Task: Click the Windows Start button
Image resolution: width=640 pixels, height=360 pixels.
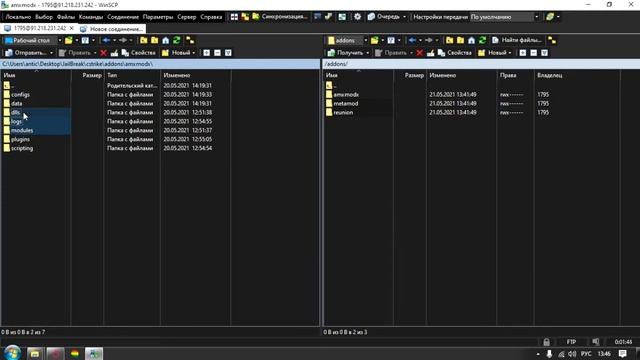Action: pyautogui.click(x=12, y=353)
